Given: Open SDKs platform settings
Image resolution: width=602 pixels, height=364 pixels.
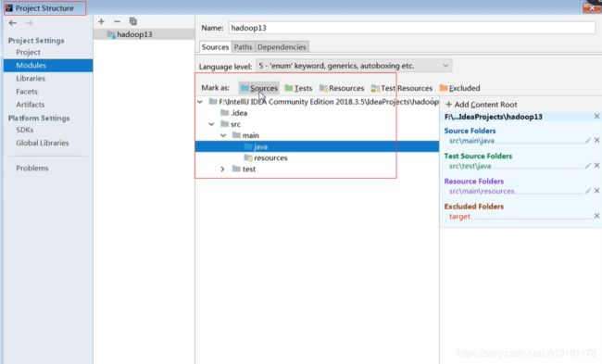Looking at the screenshot, I should coord(25,130).
